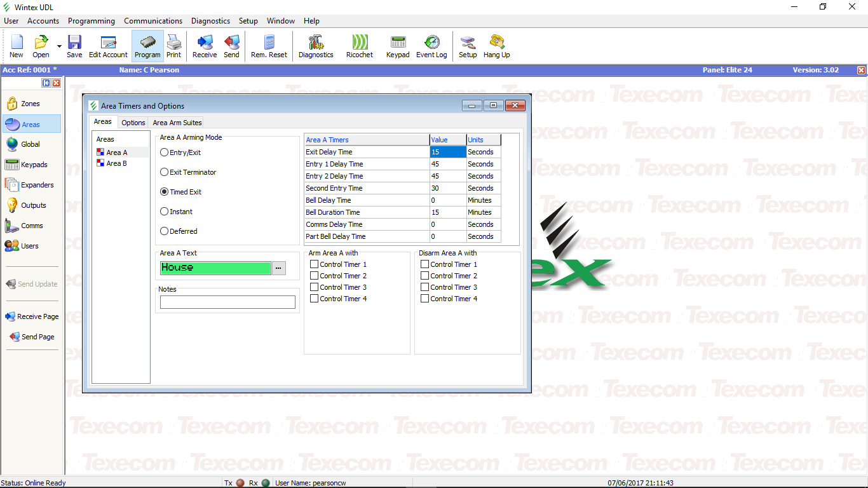Choose the Deferred arming mode
Viewport: 868px width, 488px height.
(165, 231)
